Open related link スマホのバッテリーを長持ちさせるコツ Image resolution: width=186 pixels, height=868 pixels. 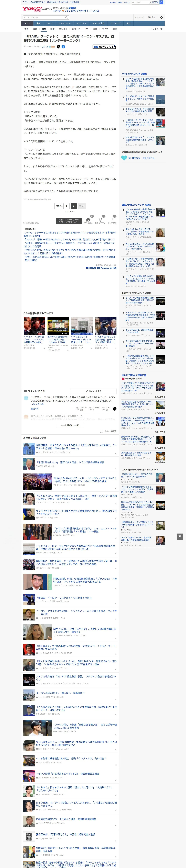(x=70, y=234)
